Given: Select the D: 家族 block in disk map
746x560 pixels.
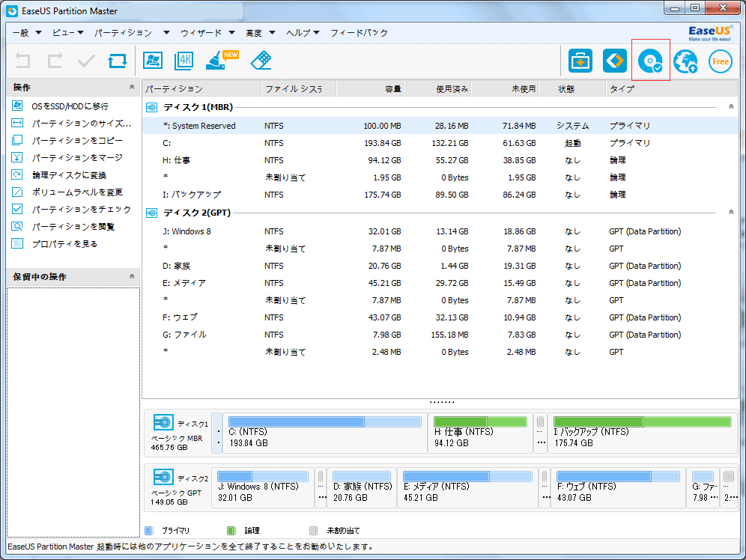Looking at the screenshot, I should (x=362, y=487).
